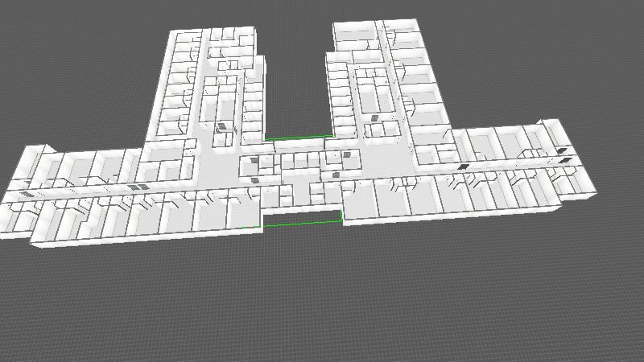This screenshot has height=362, width=644.
Task: Select the lower dark marker at far-right end
Action: click(567, 160)
